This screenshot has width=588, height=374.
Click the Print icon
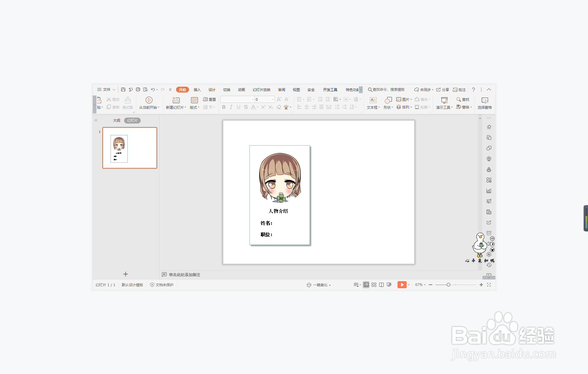click(138, 90)
